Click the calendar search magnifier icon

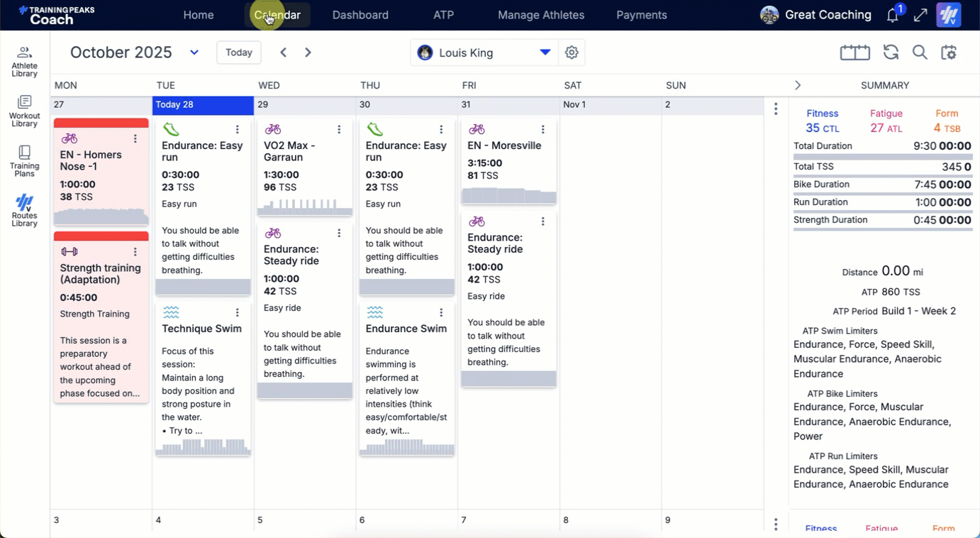pyautogui.click(x=920, y=53)
